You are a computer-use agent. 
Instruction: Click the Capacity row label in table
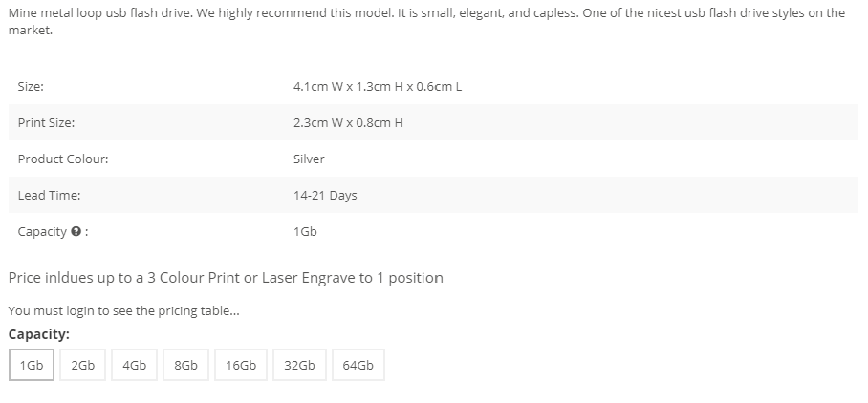42,232
